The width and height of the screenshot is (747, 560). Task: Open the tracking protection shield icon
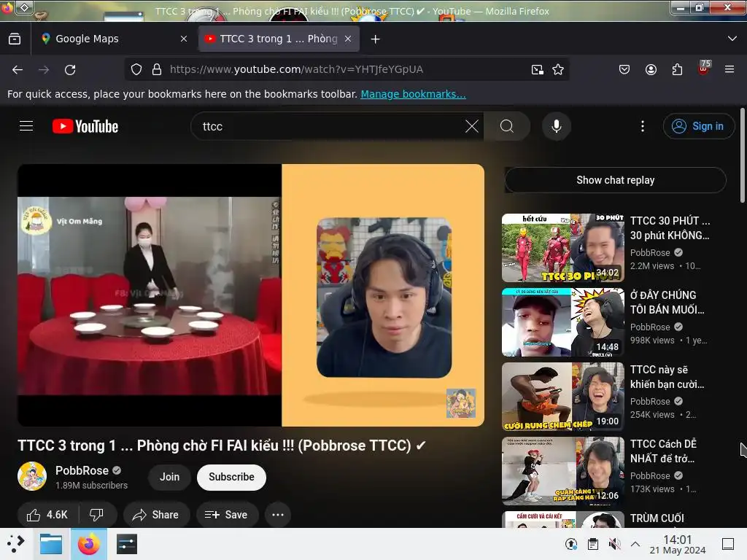(136, 69)
